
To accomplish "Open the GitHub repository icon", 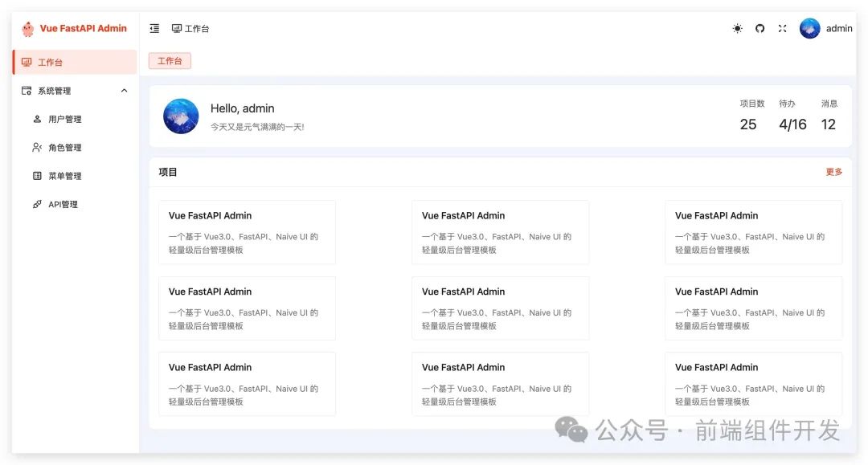I will click(x=760, y=28).
